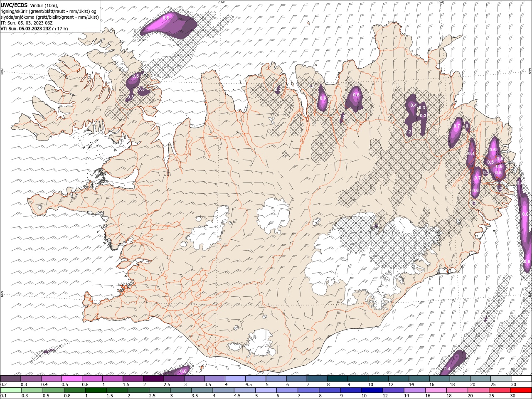The image size is (532, 399).
Task: Click the pink snowfall cell off the northwest coast
Action: coord(168,25)
